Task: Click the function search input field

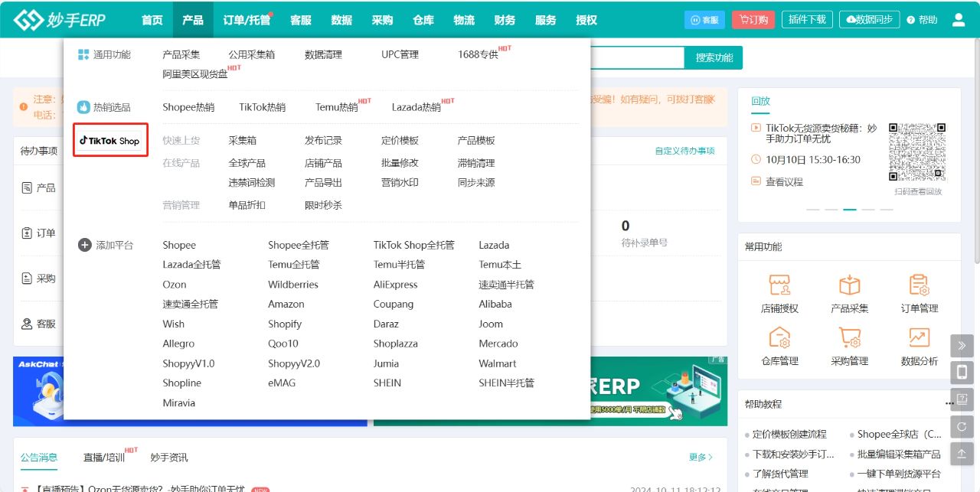Action: pyautogui.click(x=637, y=57)
